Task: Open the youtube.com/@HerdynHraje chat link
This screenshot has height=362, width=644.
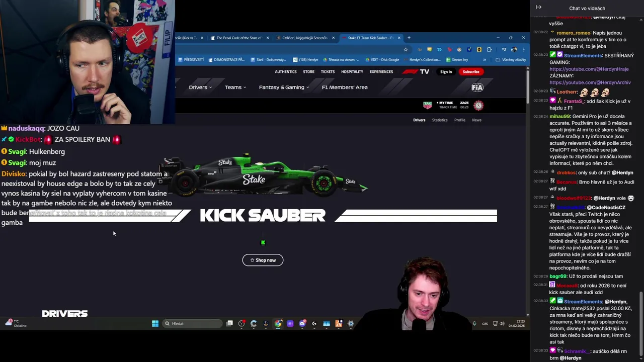Action: [589, 69]
